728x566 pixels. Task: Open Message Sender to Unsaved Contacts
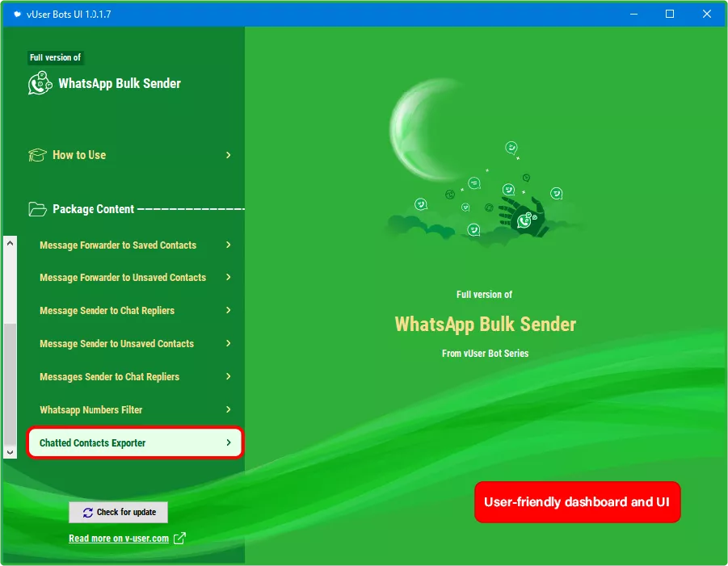coord(135,344)
